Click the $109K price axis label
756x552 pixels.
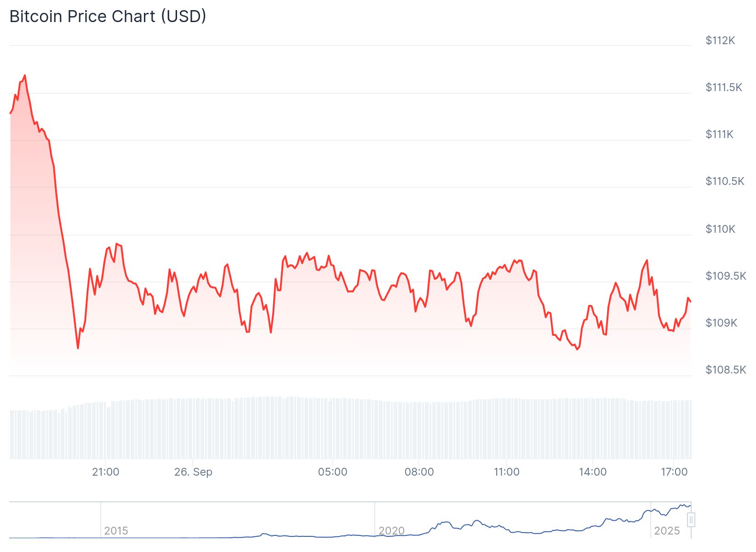pos(721,323)
